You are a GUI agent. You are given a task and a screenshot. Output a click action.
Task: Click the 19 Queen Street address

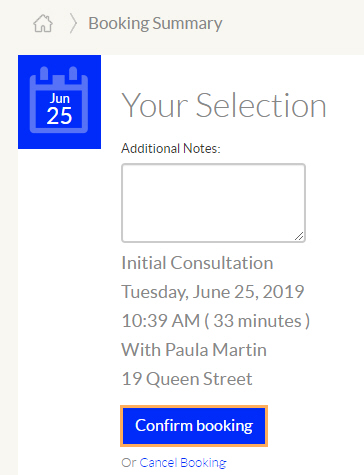[187, 379]
